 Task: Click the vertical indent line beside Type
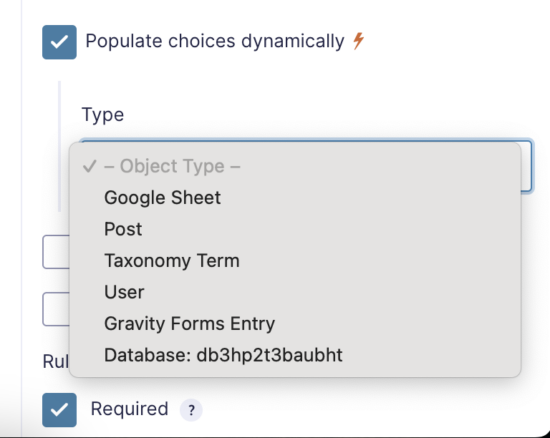click(x=59, y=146)
